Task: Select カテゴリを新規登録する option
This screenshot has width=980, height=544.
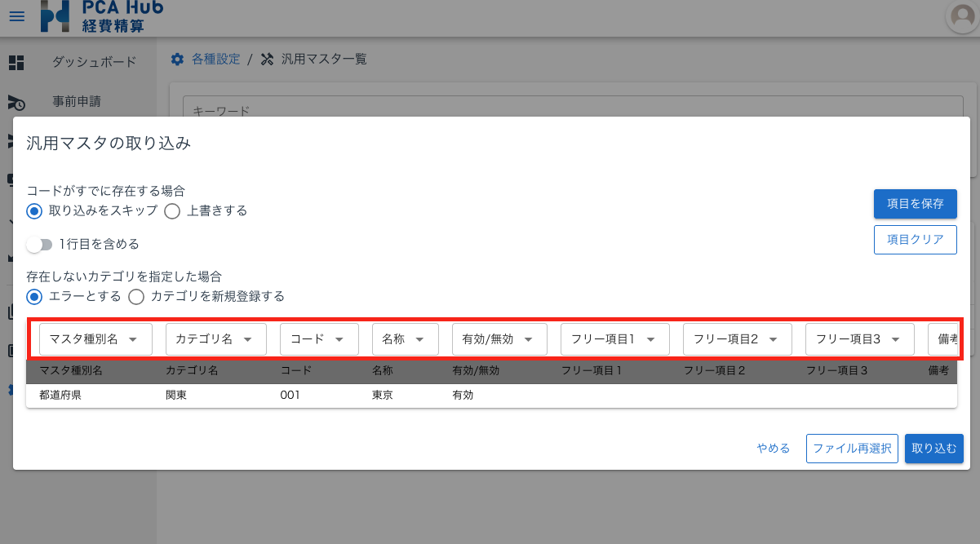Action: pyautogui.click(x=136, y=296)
